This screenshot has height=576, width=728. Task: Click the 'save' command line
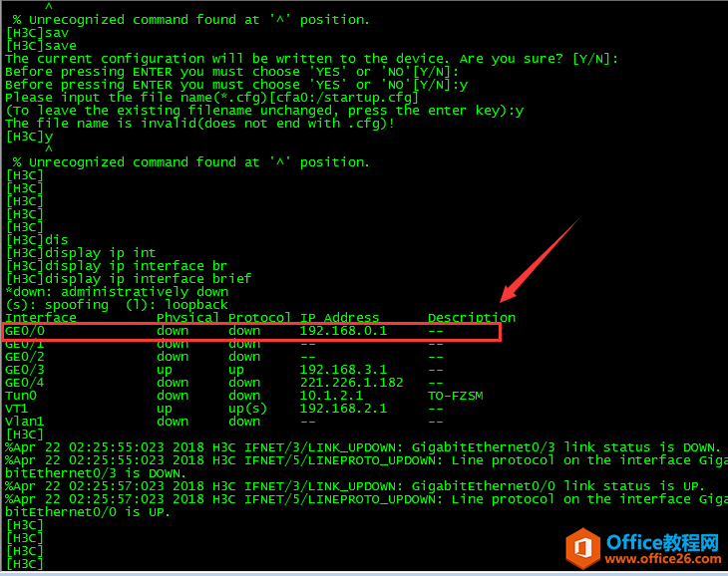(41, 46)
